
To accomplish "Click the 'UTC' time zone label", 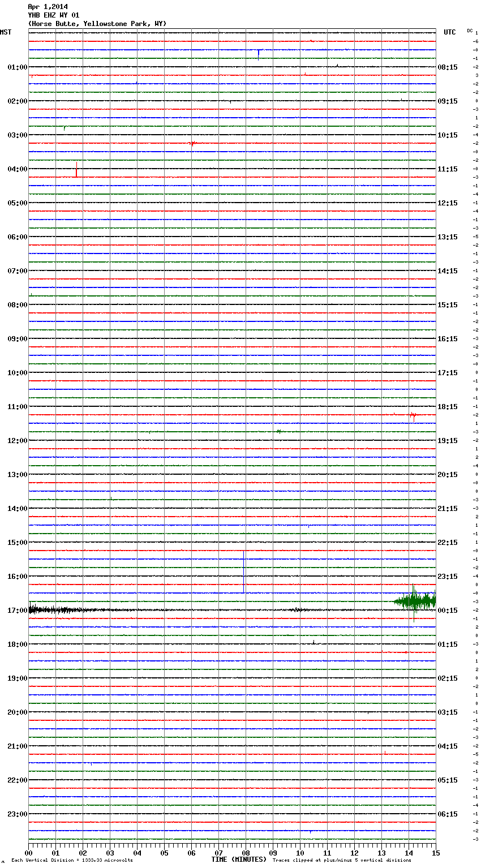I will click(450, 32).
